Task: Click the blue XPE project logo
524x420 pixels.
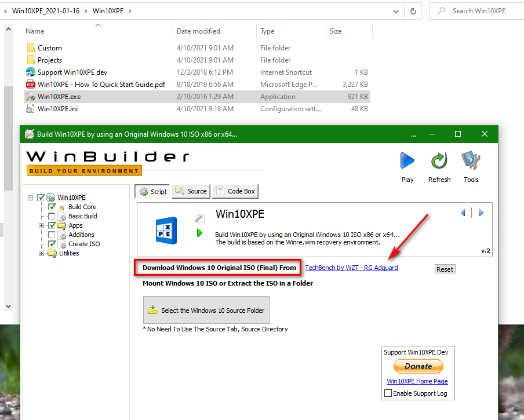Action: point(166,231)
